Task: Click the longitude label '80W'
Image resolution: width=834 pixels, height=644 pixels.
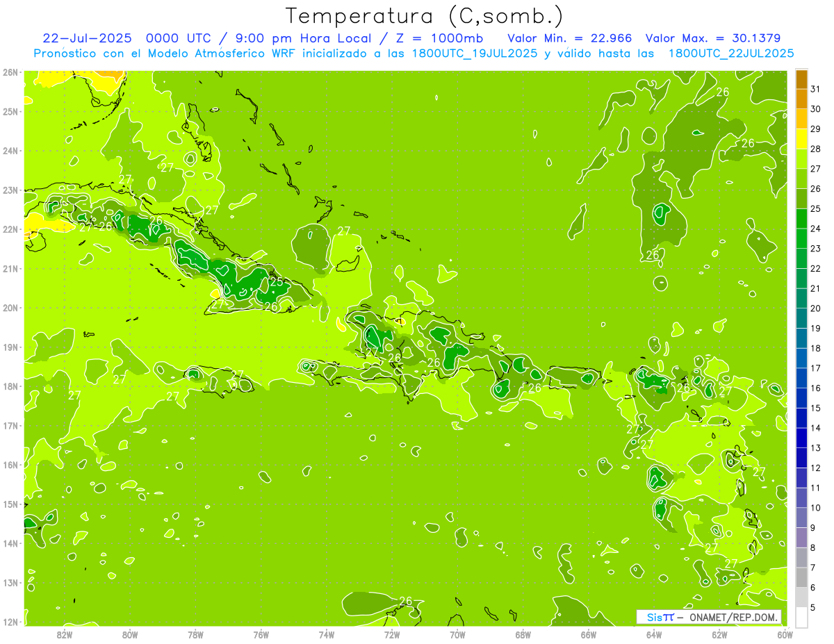Action: coord(130,634)
